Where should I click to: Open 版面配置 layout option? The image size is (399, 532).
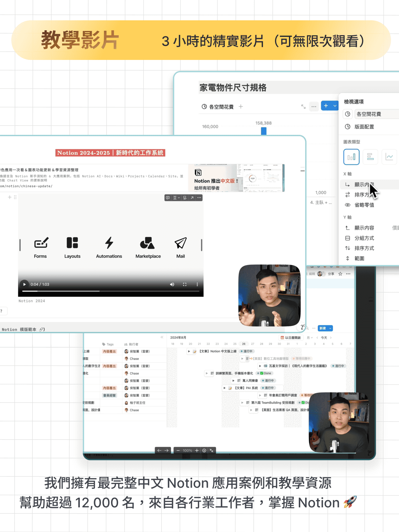click(364, 127)
